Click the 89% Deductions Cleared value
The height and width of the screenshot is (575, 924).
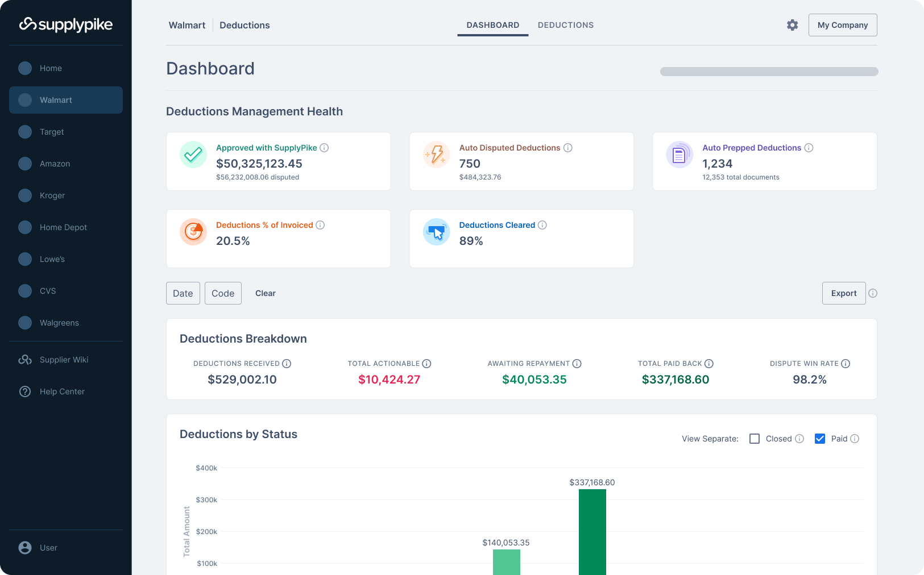click(471, 241)
